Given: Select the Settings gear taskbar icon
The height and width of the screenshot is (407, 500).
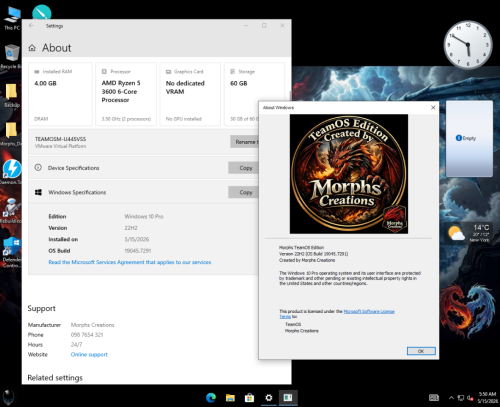Looking at the screenshot, I should [x=269, y=398].
